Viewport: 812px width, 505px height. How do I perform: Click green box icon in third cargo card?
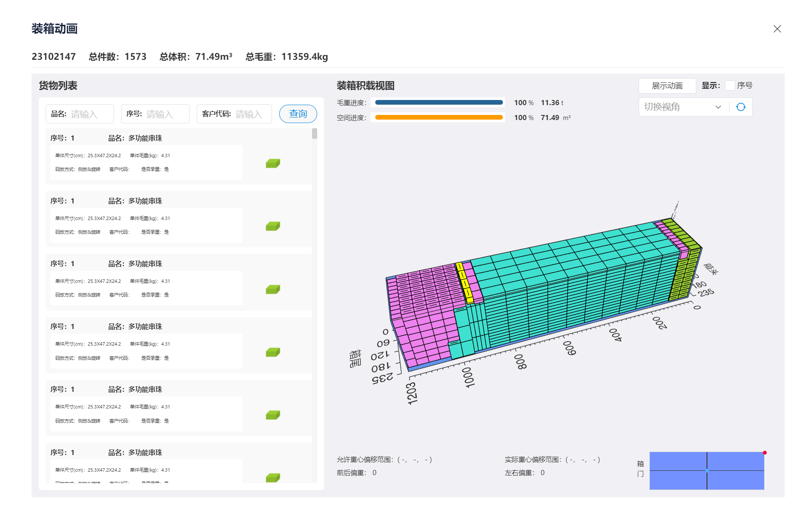(x=273, y=289)
